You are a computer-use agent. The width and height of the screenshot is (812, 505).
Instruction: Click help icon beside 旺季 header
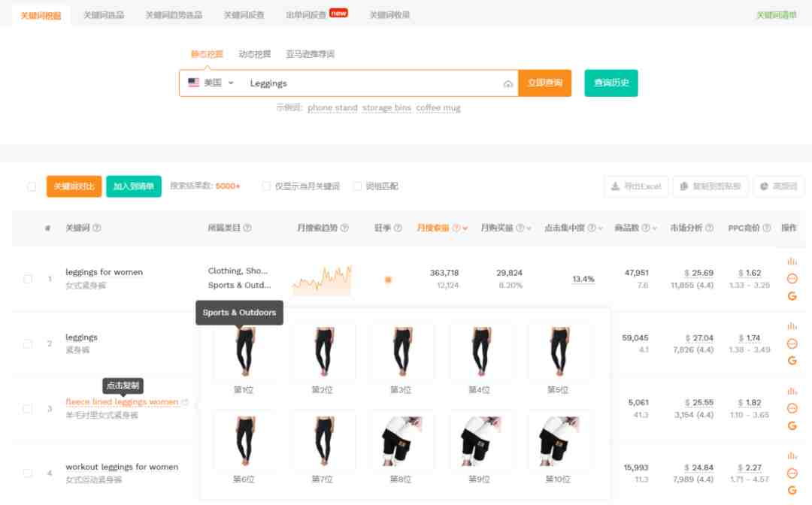pyautogui.click(x=398, y=228)
